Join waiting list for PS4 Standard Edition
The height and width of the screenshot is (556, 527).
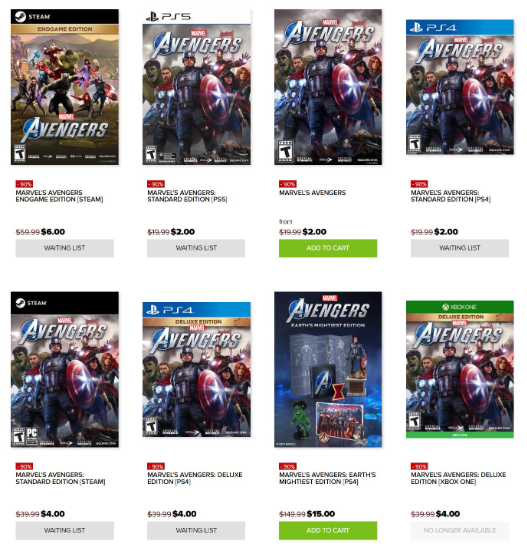(x=460, y=248)
